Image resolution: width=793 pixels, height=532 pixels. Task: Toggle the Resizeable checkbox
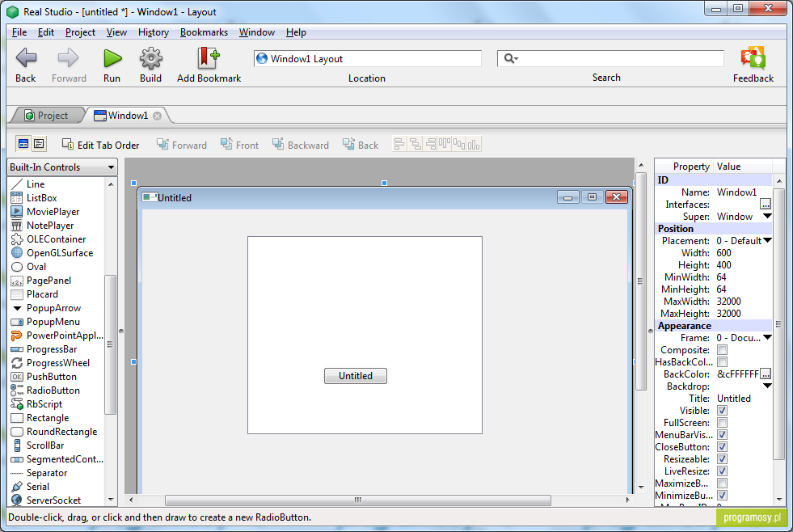click(722, 459)
